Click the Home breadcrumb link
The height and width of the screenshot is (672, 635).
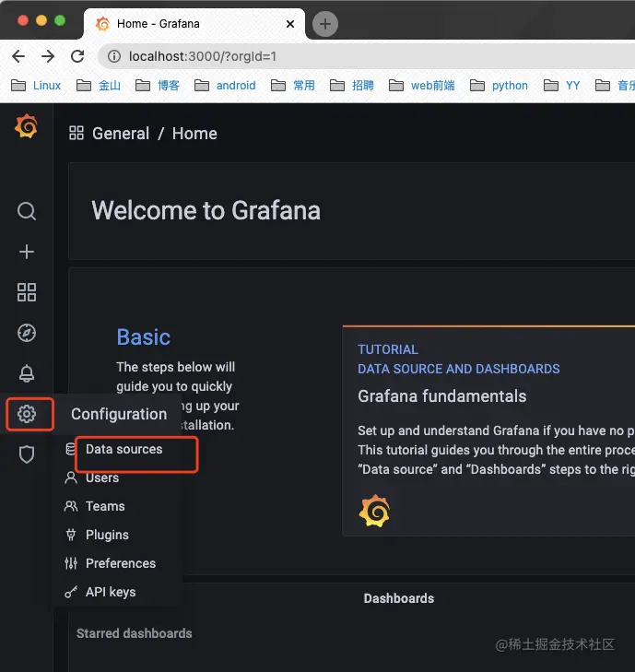pos(194,134)
